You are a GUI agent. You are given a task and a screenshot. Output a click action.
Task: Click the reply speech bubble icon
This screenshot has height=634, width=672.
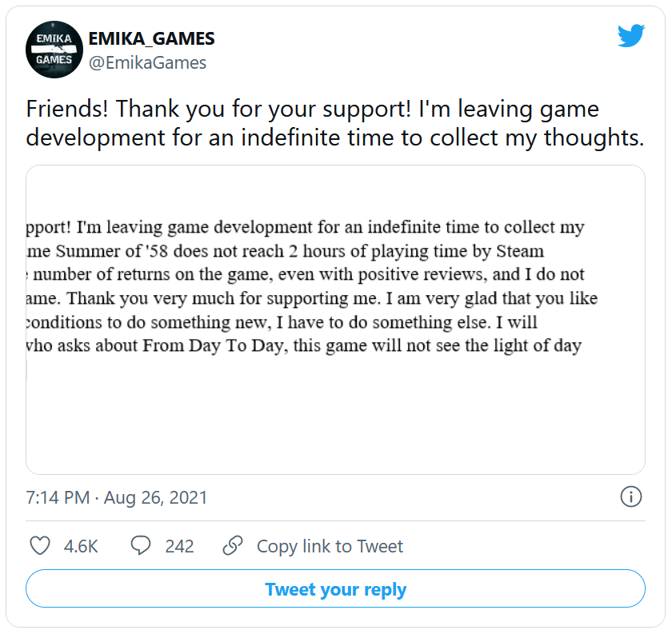click(141, 546)
